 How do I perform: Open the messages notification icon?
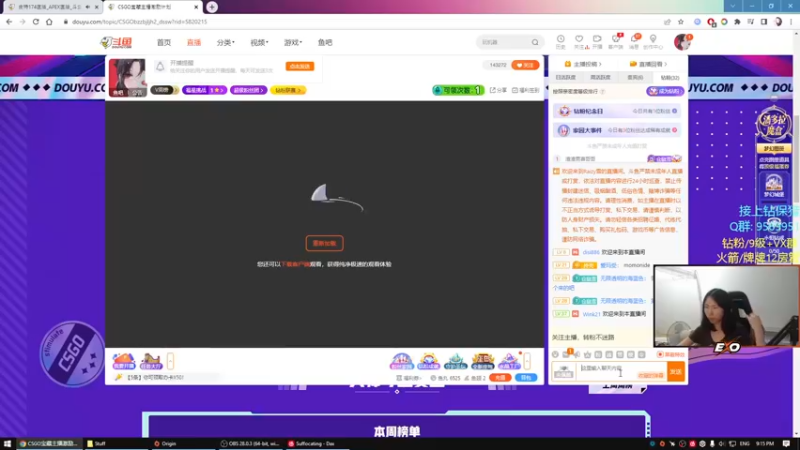tap(634, 41)
